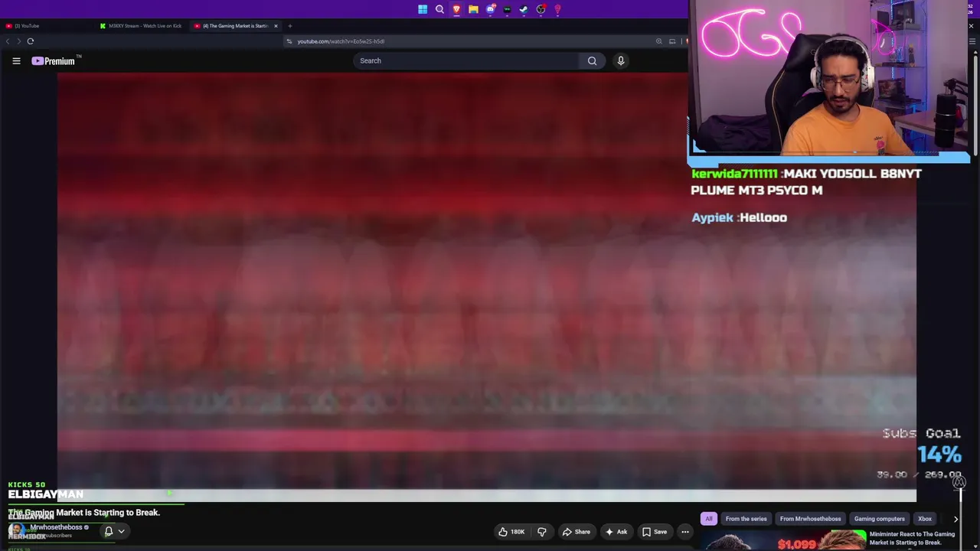Save video to a playlist
This screenshot has height=551, width=980.
[x=654, y=532]
